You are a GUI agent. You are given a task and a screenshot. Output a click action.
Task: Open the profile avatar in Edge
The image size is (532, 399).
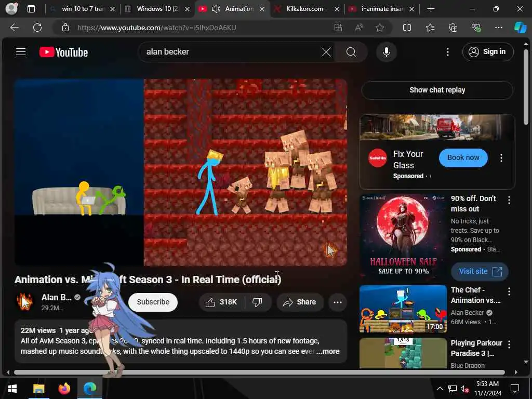tap(11, 9)
